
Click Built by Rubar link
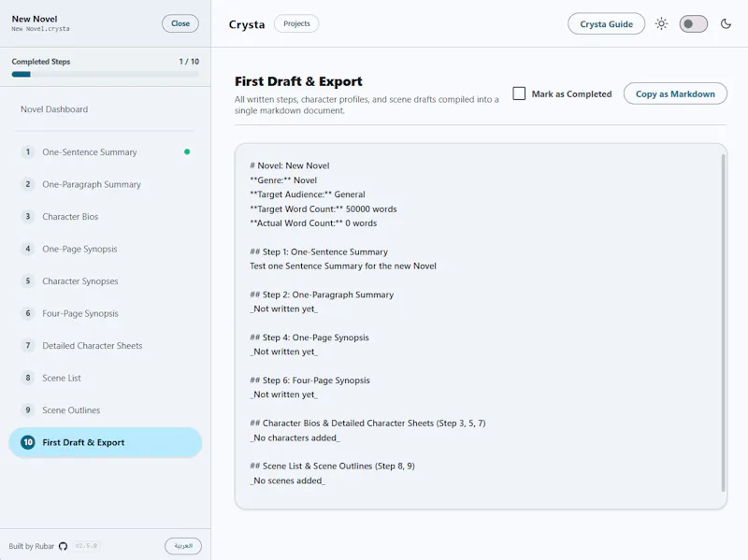(x=32, y=546)
